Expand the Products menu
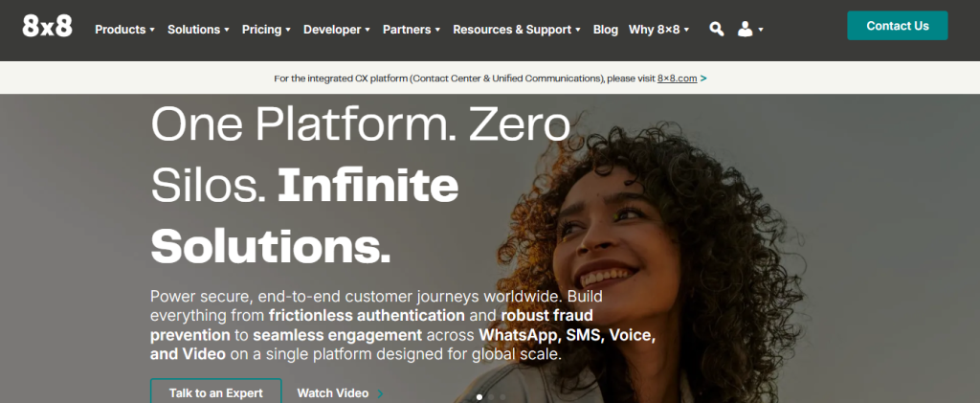Screen dimensions: 980x403 [x=125, y=30]
